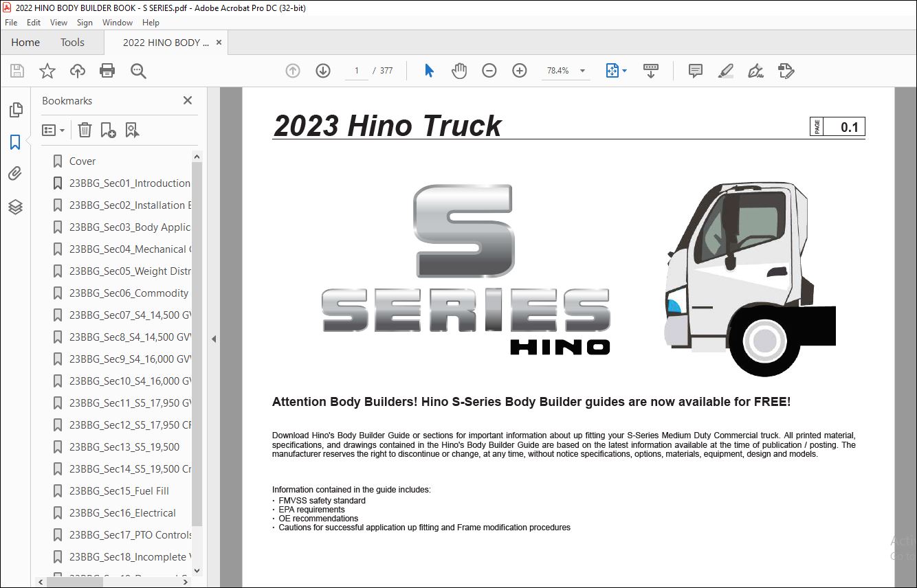The width and height of the screenshot is (917, 588).
Task: Choose the Selection arrow tool
Action: coord(430,71)
